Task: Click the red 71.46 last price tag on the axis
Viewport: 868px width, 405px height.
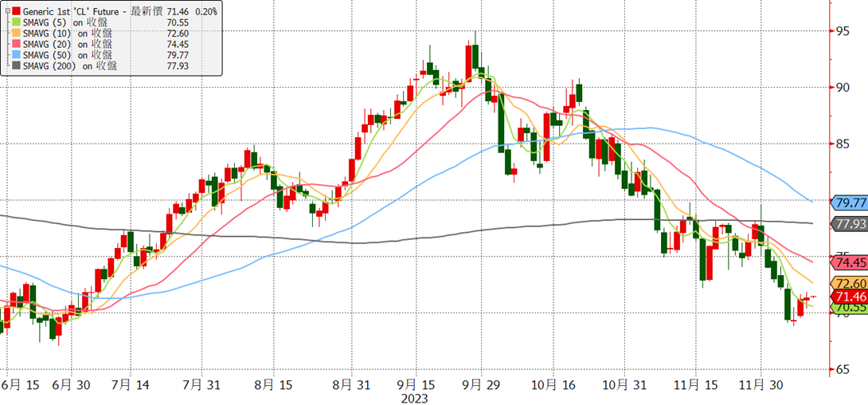Action: 850,296
